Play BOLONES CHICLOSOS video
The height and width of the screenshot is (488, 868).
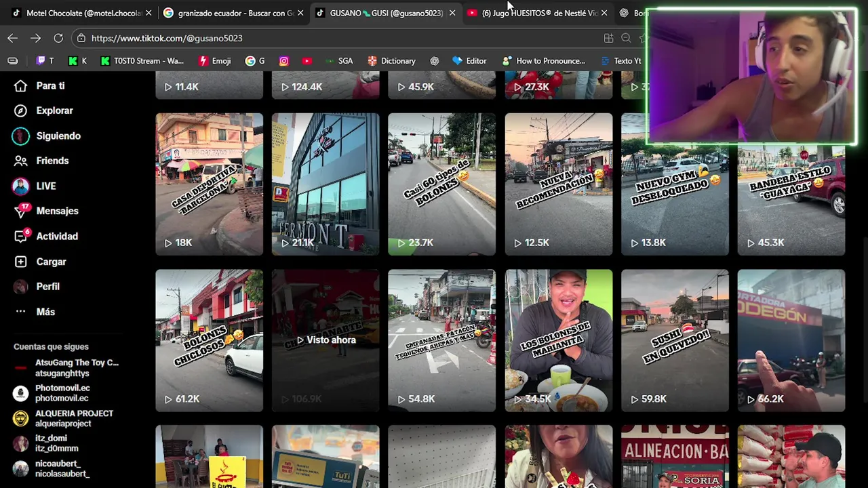[x=209, y=340]
